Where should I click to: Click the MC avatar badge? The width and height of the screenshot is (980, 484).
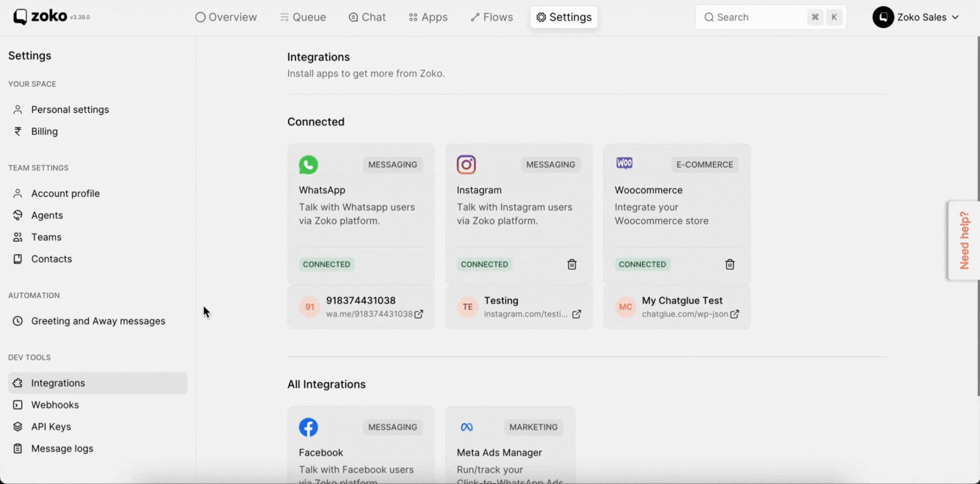pyautogui.click(x=626, y=307)
